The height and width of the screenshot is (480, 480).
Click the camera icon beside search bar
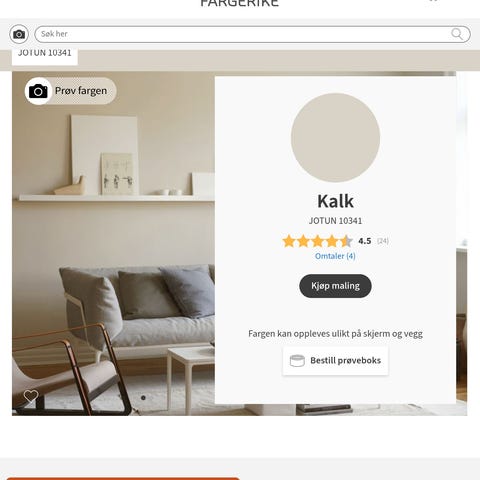coord(19,34)
